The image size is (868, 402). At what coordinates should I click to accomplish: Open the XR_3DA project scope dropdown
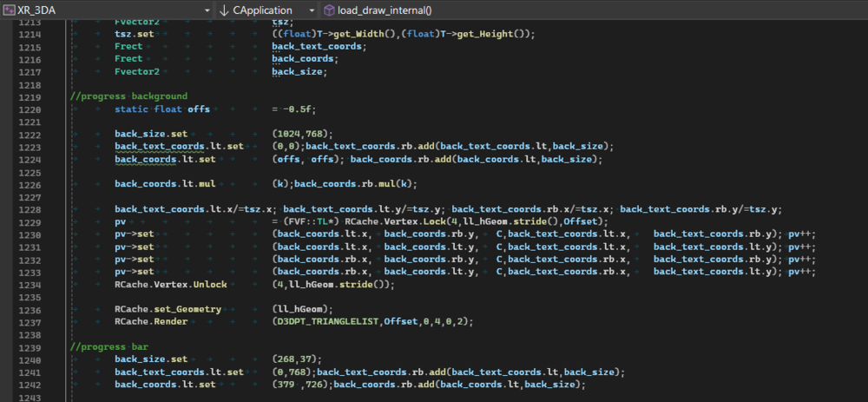point(207,10)
